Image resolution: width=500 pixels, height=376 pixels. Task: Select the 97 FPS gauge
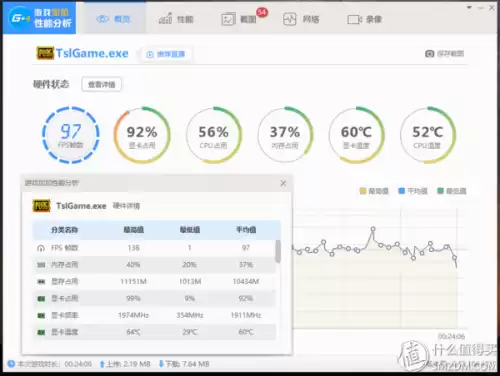pyautogui.click(x=71, y=135)
